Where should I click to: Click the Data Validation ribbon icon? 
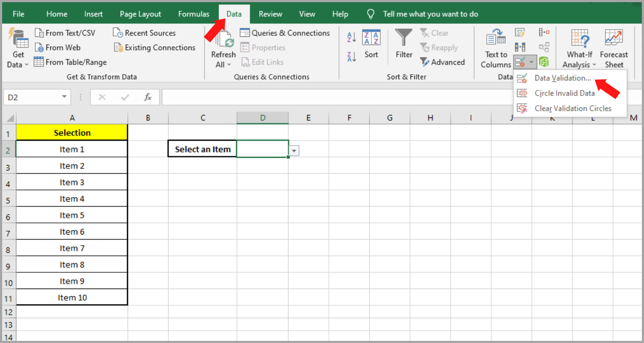click(521, 62)
